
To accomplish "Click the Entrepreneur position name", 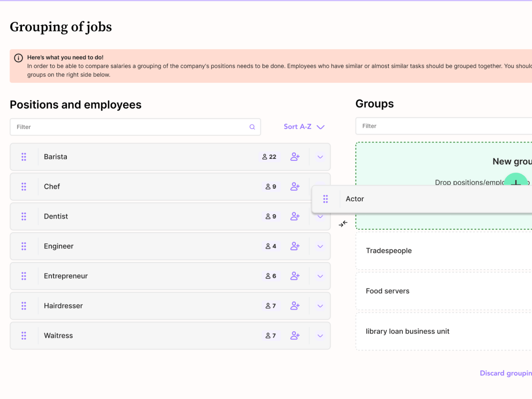I will (66, 276).
